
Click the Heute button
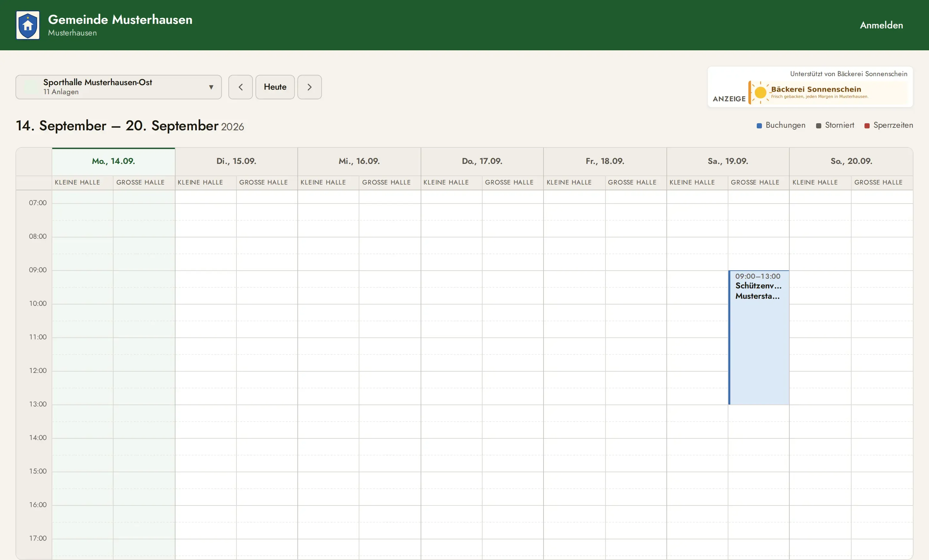(x=275, y=87)
